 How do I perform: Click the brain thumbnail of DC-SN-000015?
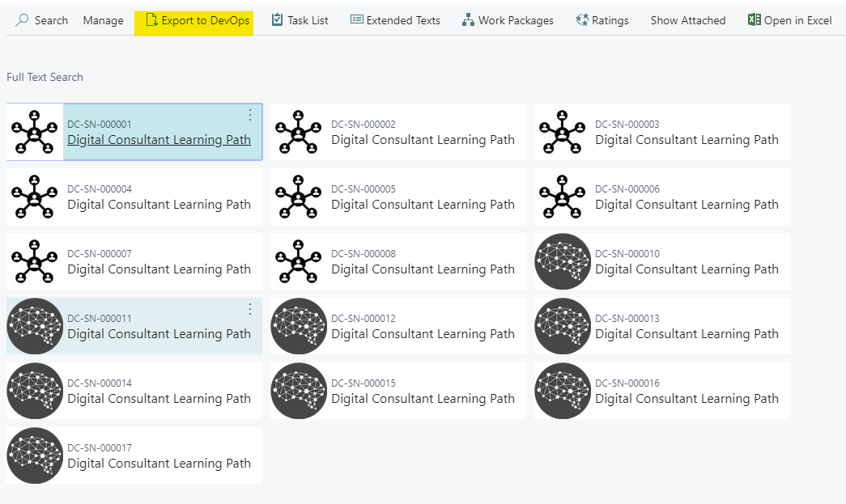(299, 391)
